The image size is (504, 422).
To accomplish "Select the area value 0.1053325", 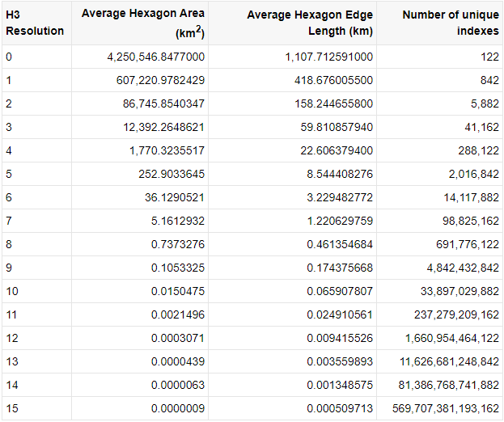I will click(x=177, y=268).
